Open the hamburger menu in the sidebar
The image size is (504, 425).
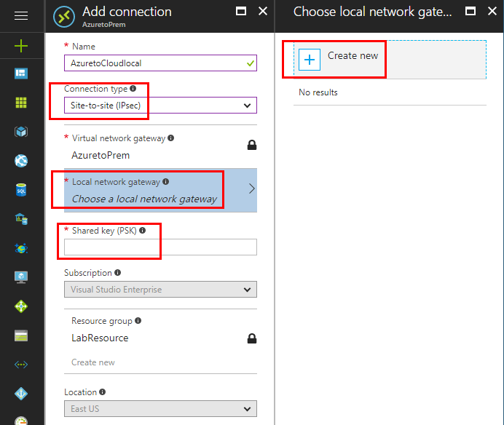[x=21, y=15]
